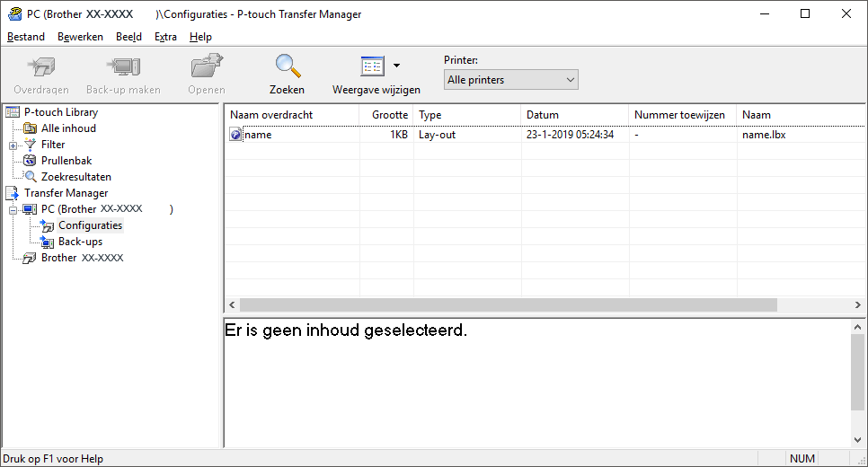Image resolution: width=868 pixels, height=467 pixels.
Task: Sort by Naam column header
Action: (801, 115)
